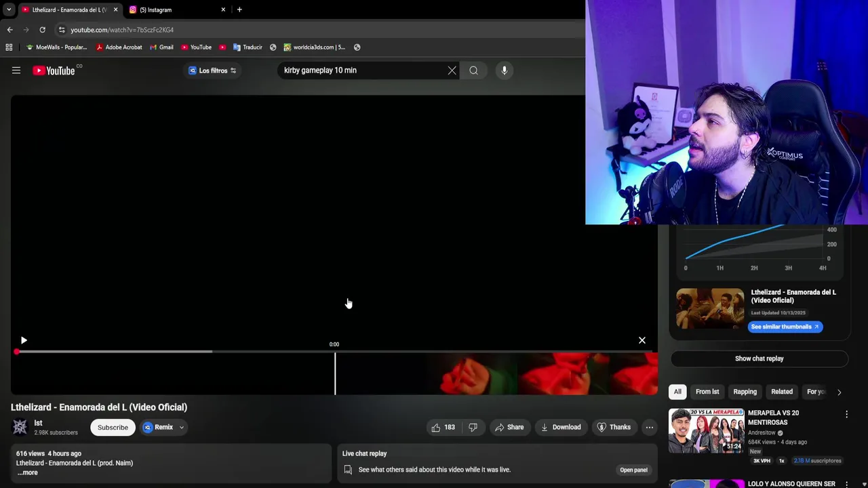Expand the description with ...more
The height and width of the screenshot is (488, 868).
tap(27, 472)
